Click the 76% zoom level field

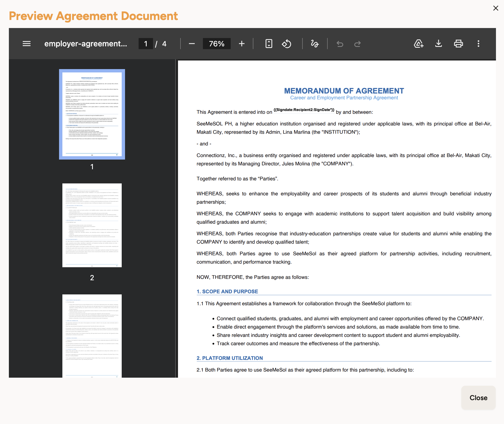click(217, 44)
